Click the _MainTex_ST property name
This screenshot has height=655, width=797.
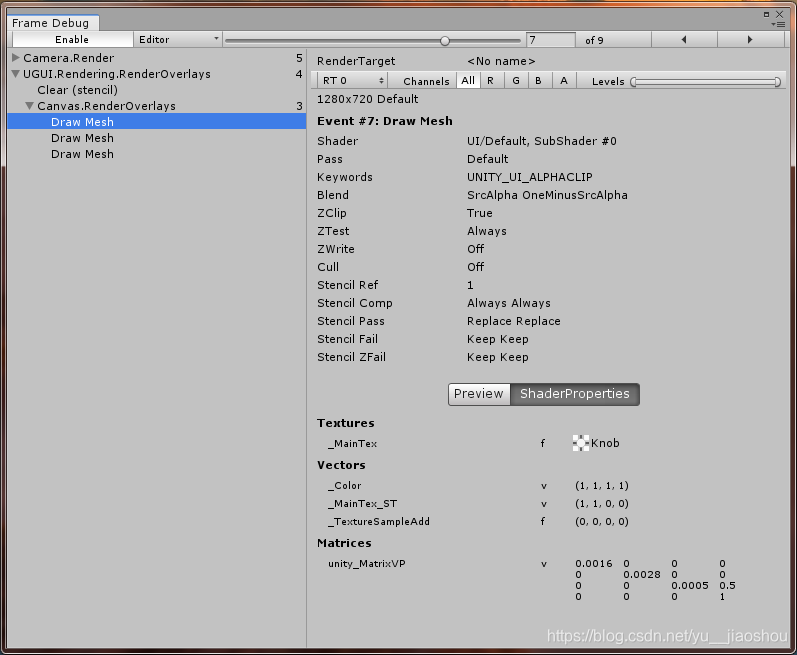click(x=363, y=504)
